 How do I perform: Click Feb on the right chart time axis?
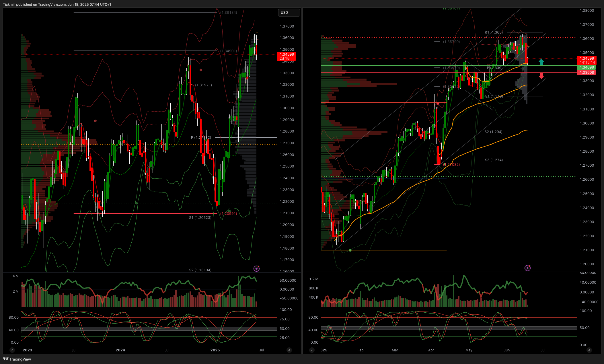tap(361, 350)
